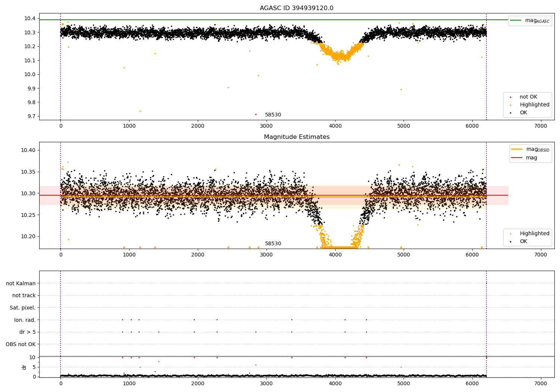Viewport: 560px width, 392px height.
Task: Click the 2000 x-axis tick under middle plot
Action: 198,255
